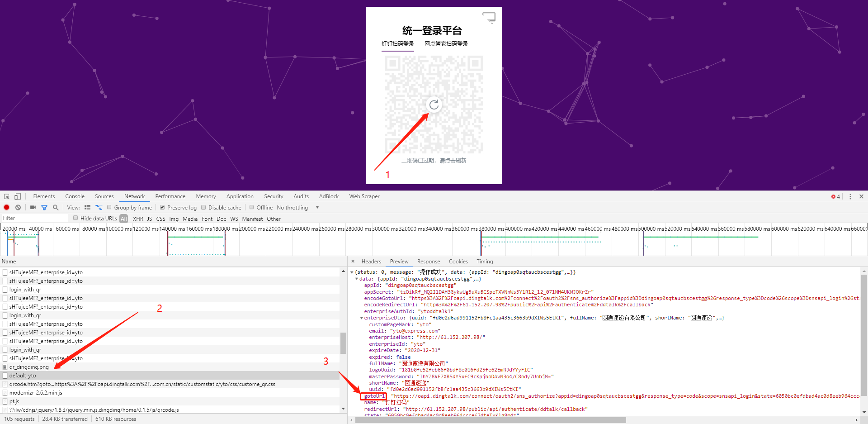Clear the network log
This screenshot has height=424, width=868.
coord(18,208)
